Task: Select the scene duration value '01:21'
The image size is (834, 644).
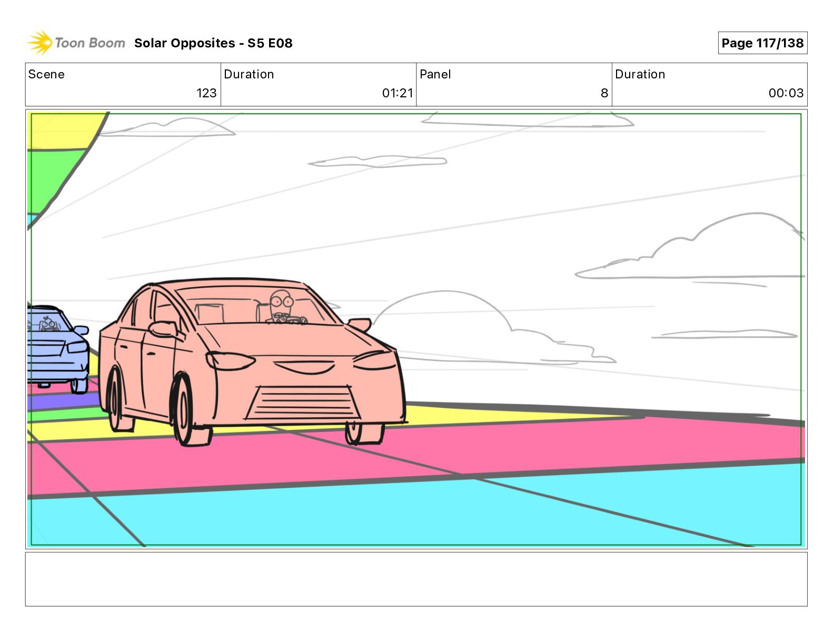Action: point(398,93)
